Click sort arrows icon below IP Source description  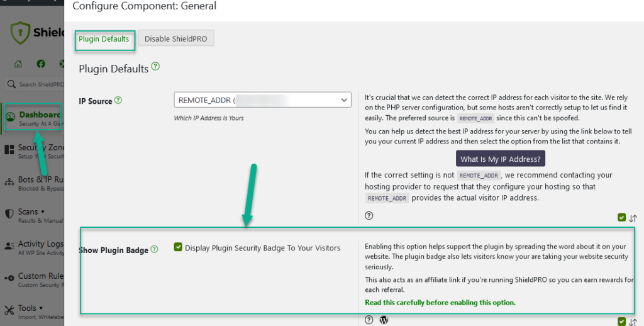[633, 218]
